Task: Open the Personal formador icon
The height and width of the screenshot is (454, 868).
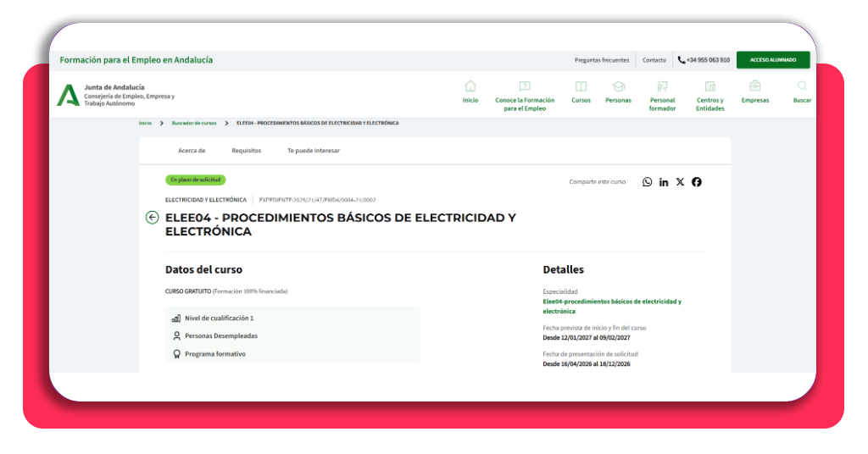Action: [x=662, y=86]
